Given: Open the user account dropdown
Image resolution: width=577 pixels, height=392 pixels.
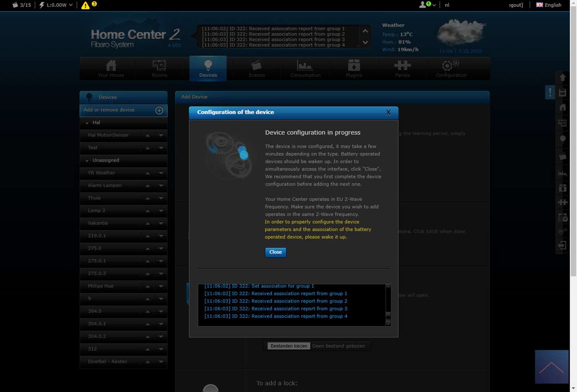Looking at the screenshot, I should (427, 5).
